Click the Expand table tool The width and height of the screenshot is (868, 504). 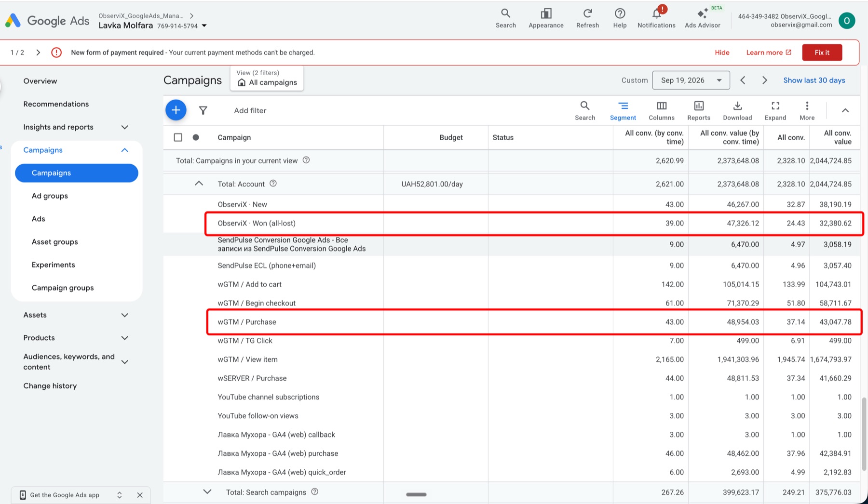pos(775,110)
